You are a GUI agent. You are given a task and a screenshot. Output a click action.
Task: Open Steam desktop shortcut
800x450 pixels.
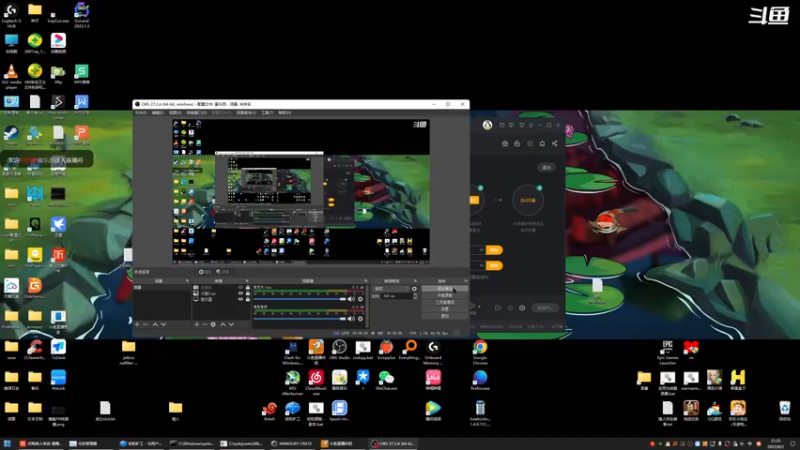coord(11,136)
